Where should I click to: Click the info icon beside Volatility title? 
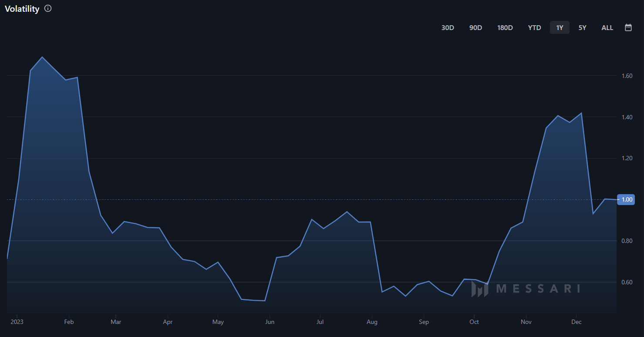(x=48, y=9)
